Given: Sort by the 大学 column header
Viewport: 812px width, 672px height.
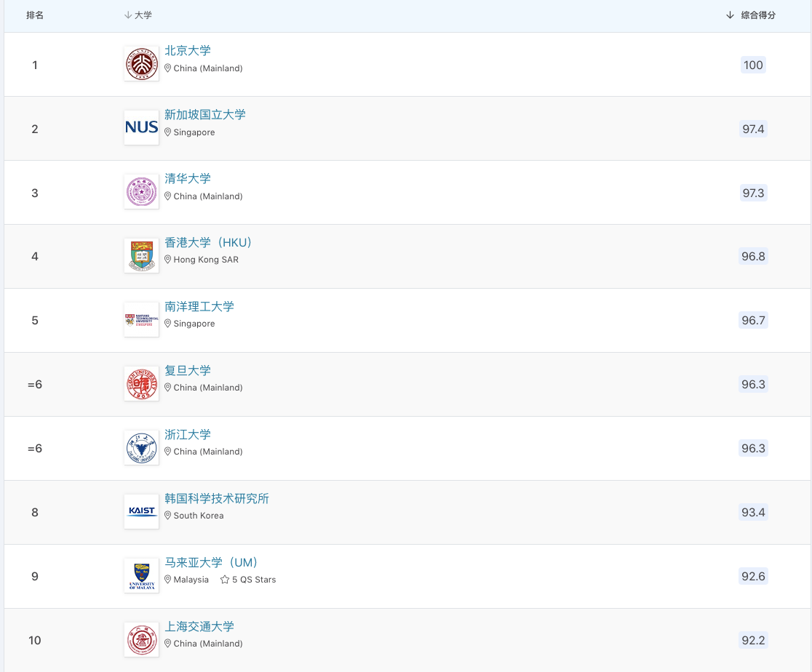Looking at the screenshot, I should (138, 15).
